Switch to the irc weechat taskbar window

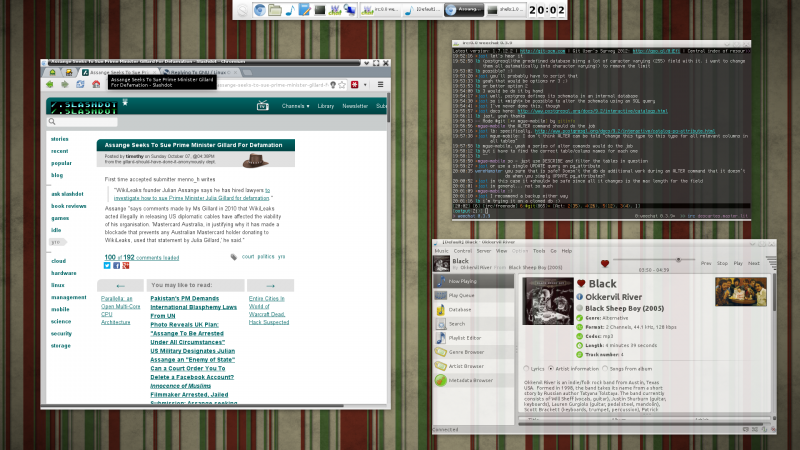point(380,10)
